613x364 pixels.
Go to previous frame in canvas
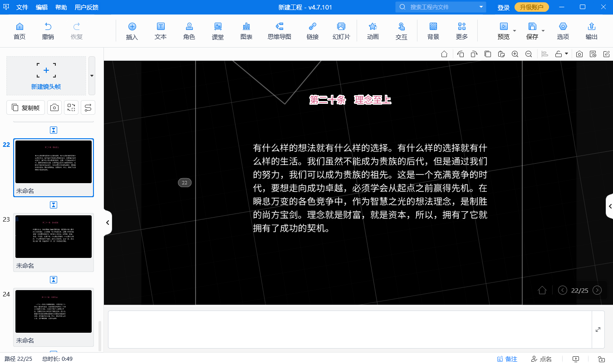[x=563, y=290]
